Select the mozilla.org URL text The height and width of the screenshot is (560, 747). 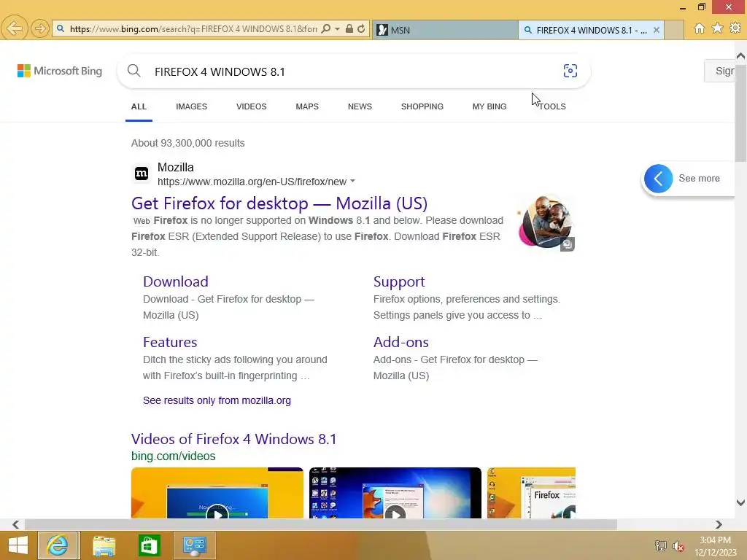[252, 182]
